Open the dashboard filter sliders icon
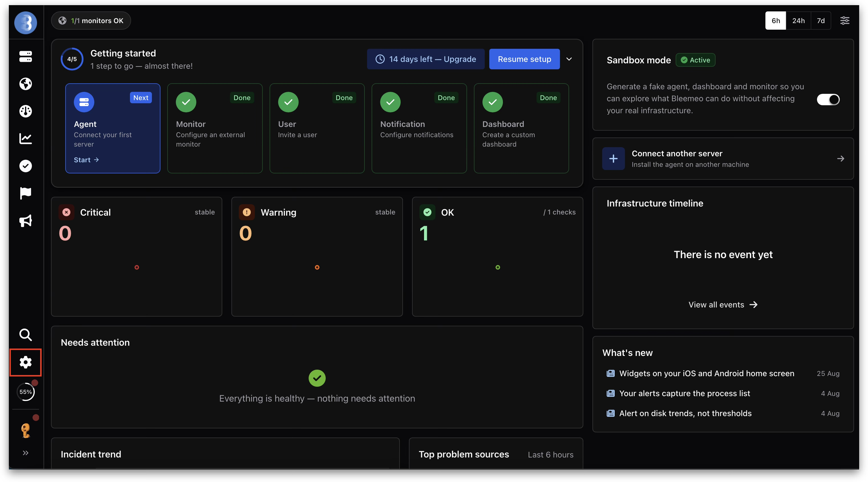The width and height of the screenshot is (868, 482). (x=844, y=21)
